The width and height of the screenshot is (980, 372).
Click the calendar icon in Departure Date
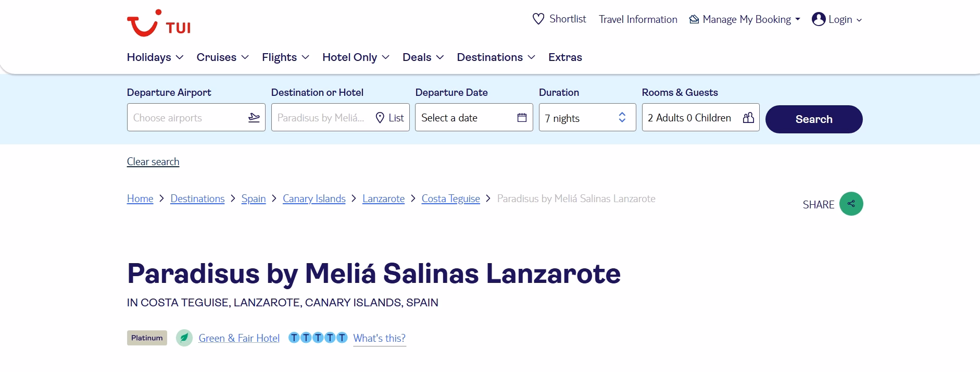[x=522, y=118]
